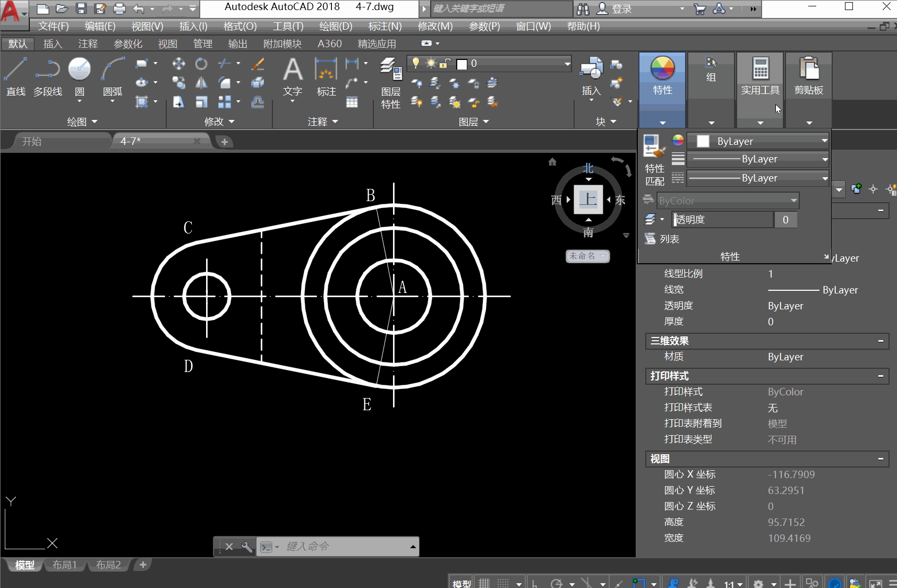Toggle grid display in status bar
Screen dimensions: 897x588
pos(484,583)
